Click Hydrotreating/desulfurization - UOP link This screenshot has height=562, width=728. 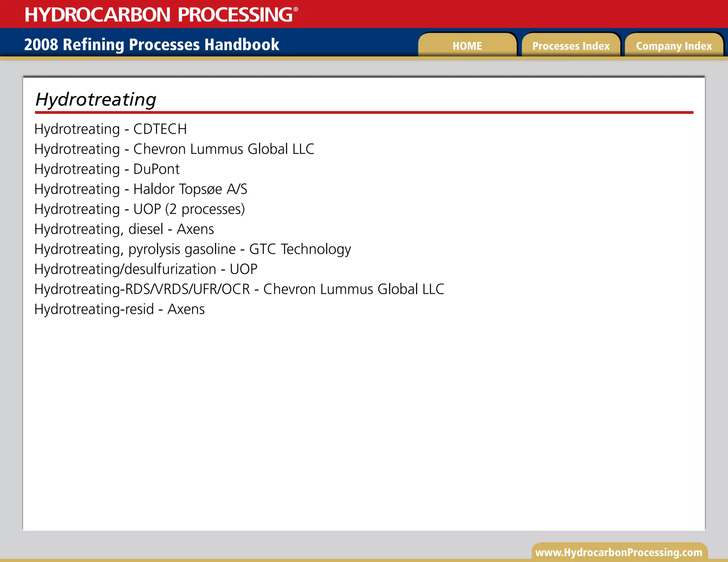pyautogui.click(x=146, y=269)
